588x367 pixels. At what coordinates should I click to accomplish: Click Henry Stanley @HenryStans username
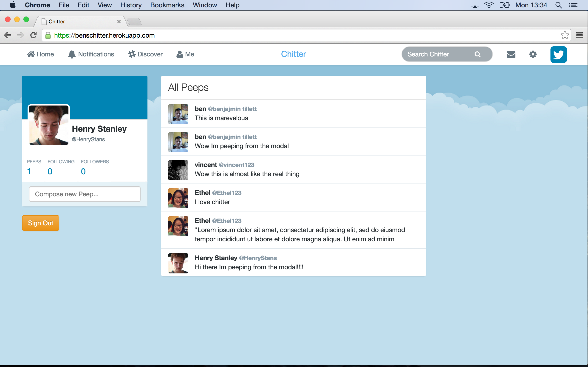point(235,258)
